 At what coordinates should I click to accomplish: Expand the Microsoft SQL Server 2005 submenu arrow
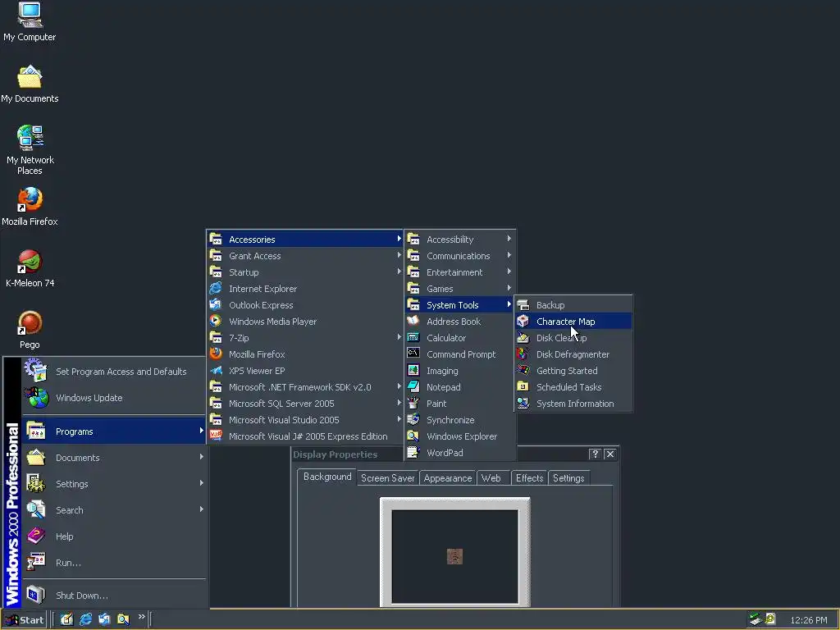coord(399,403)
